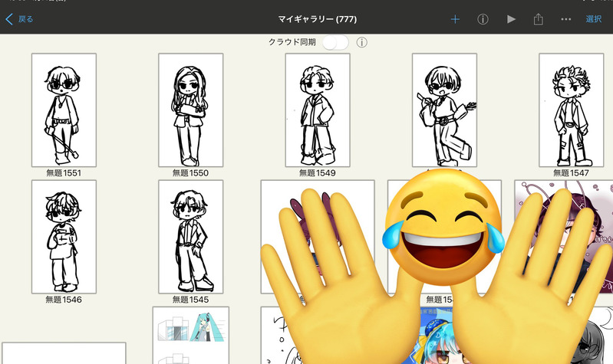The width and height of the screenshot is (613, 364).
Task: Go back with the 戻る button
Action: tap(19, 19)
